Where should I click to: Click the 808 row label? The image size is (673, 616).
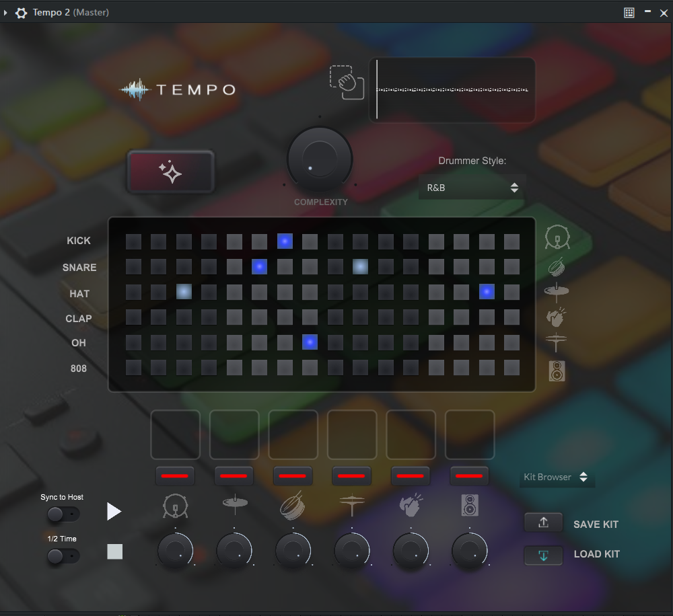coord(79,369)
